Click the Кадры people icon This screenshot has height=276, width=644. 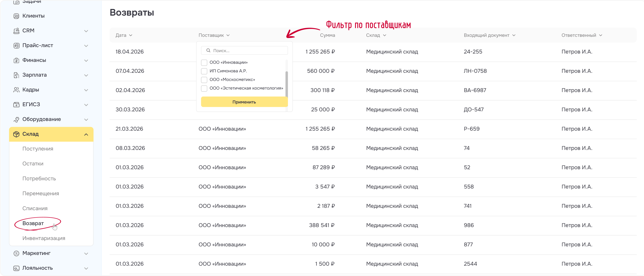click(16, 90)
